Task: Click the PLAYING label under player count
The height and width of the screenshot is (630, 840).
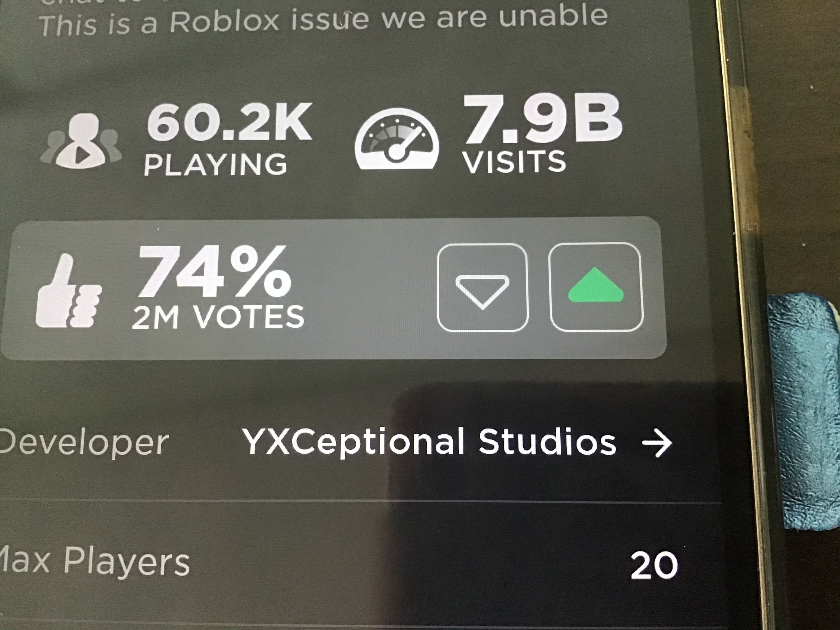Action: click(x=215, y=164)
